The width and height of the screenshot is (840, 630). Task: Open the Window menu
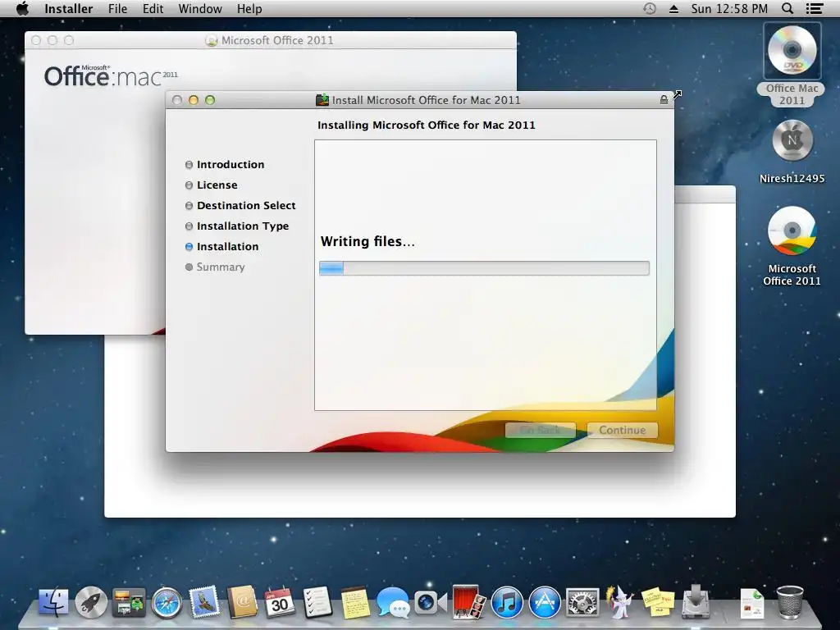tap(200, 9)
